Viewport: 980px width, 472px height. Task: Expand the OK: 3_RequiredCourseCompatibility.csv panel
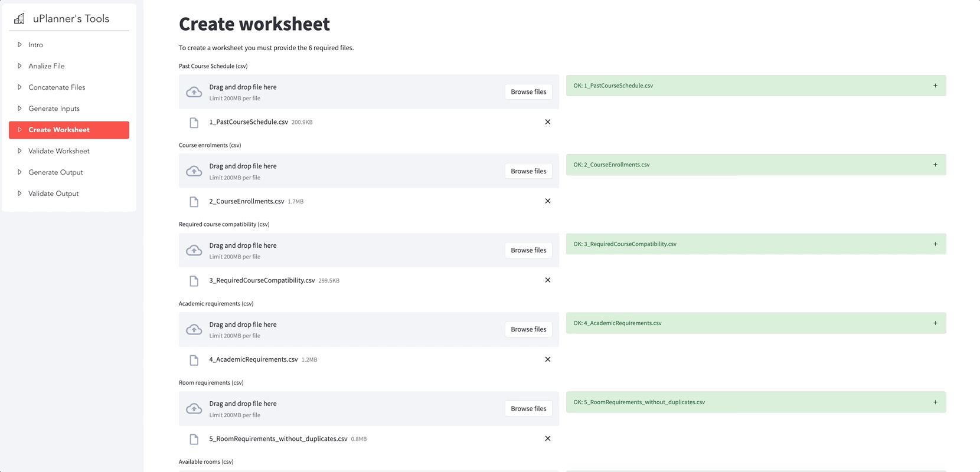pos(935,244)
